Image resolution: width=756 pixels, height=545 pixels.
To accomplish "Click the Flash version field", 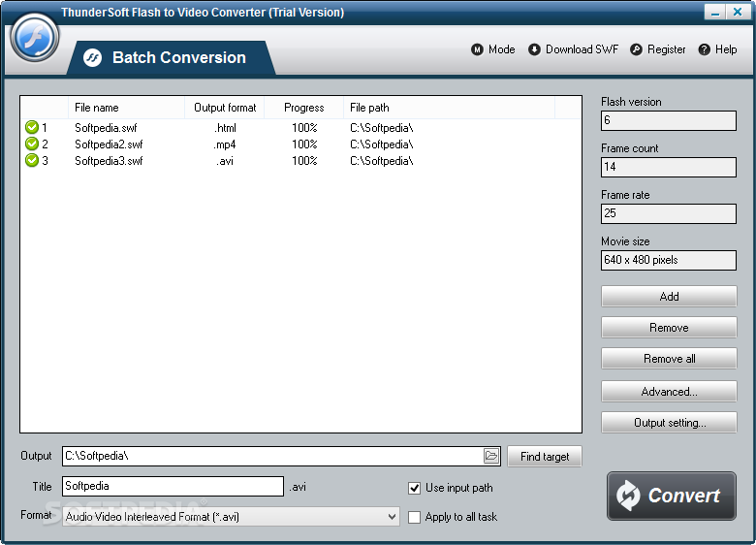I will pyautogui.click(x=668, y=120).
